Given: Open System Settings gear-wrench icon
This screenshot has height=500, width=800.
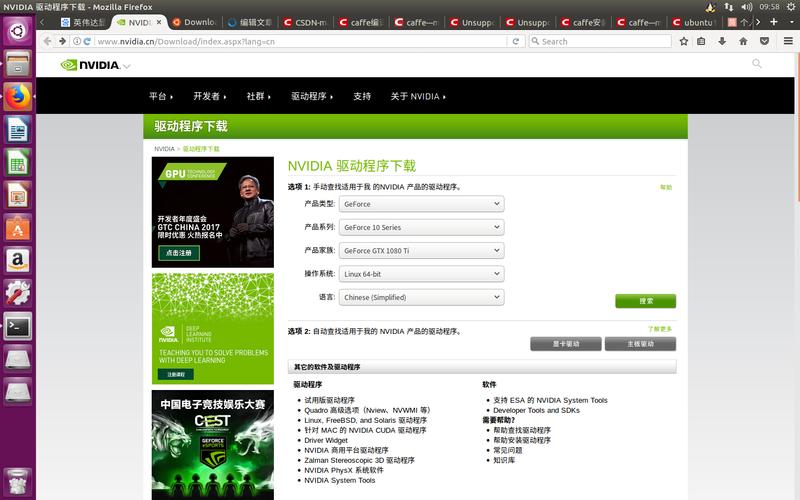Looking at the screenshot, I should 18,293.
